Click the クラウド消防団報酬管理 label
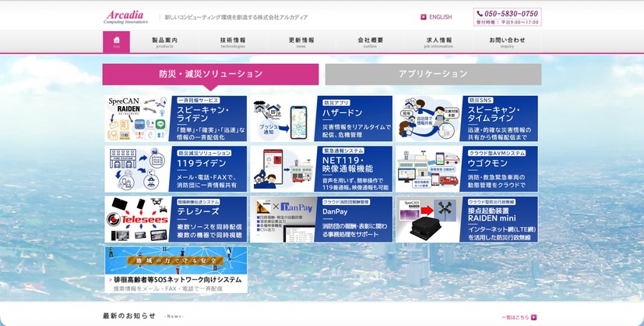This screenshot has height=326, width=644. (x=346, y=202)
